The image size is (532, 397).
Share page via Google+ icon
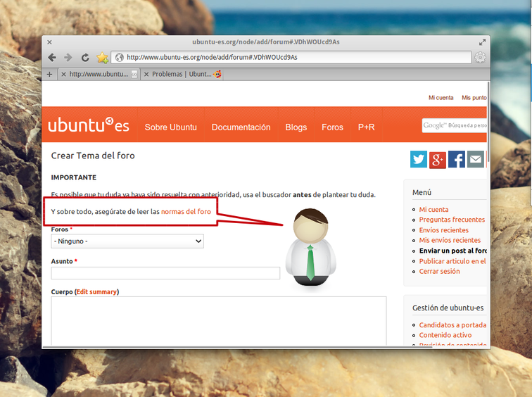coord(437,159)
